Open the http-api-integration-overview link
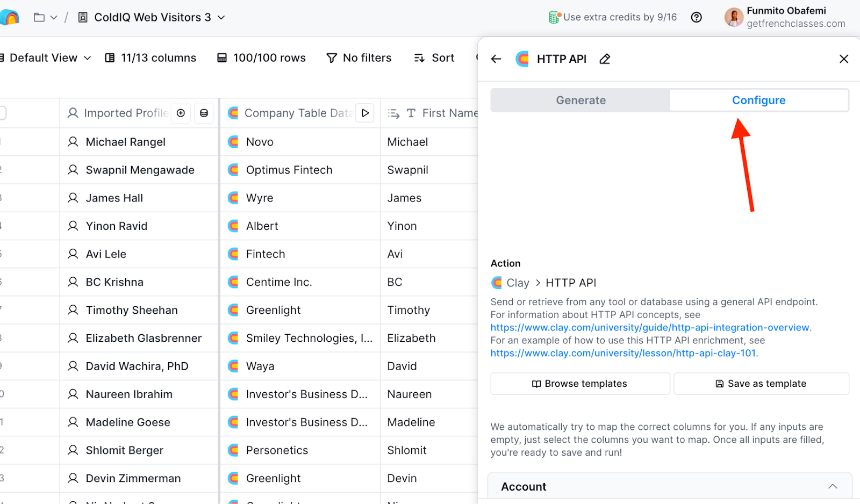The width and height of the screenshot is (860, 504). (x=650, y=328)
